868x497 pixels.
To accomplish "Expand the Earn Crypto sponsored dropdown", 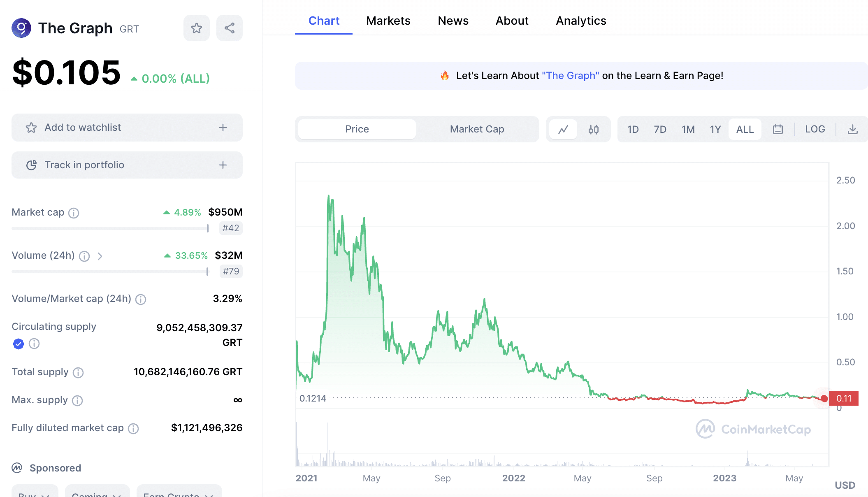I will point(179,492).
